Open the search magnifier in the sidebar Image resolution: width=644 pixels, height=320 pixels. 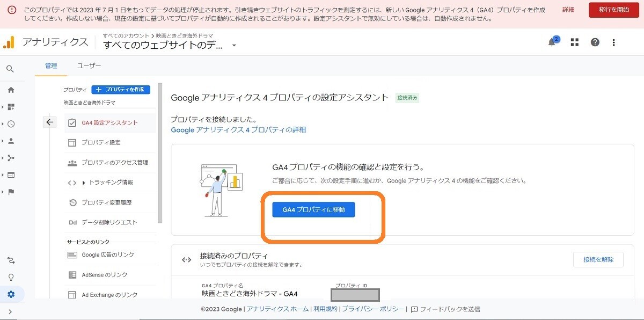click(11, 69)
